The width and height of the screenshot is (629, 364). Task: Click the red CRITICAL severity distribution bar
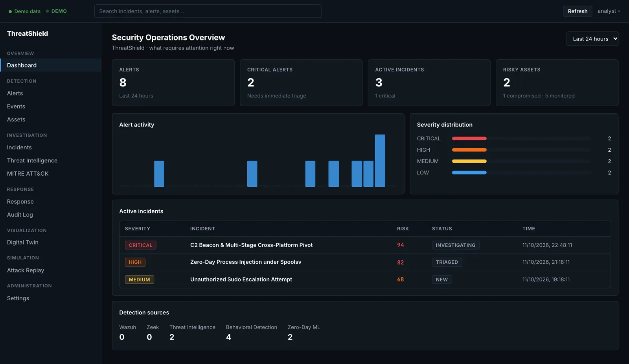469,139
